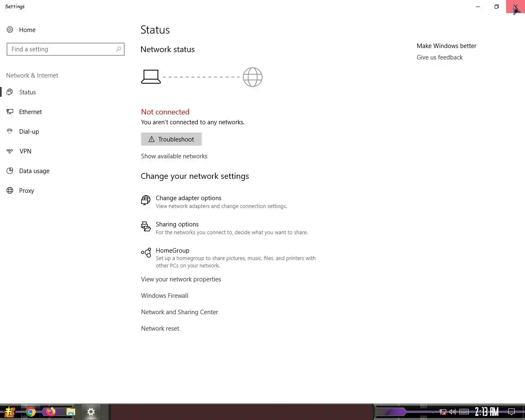Open HomeGroup settings
This screenshot has height=420, width=525.
click(x=173, y=251)
